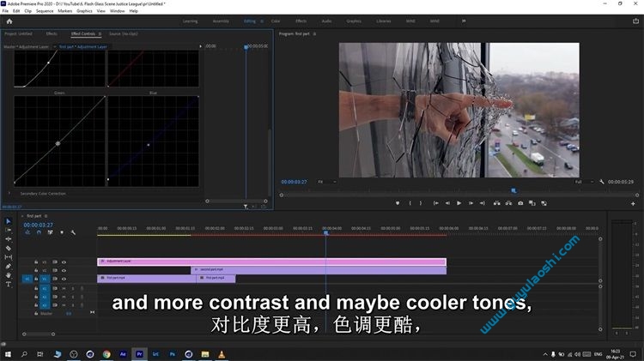Toggle the V1 source patching button
644x361 pixels.
pos(27,279)
